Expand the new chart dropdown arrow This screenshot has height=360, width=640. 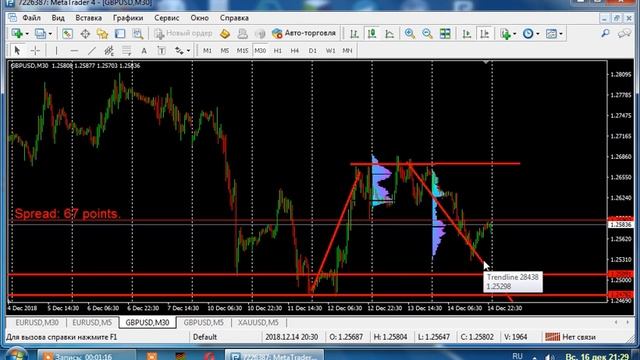pyautogui.click(x=27, y=34)
